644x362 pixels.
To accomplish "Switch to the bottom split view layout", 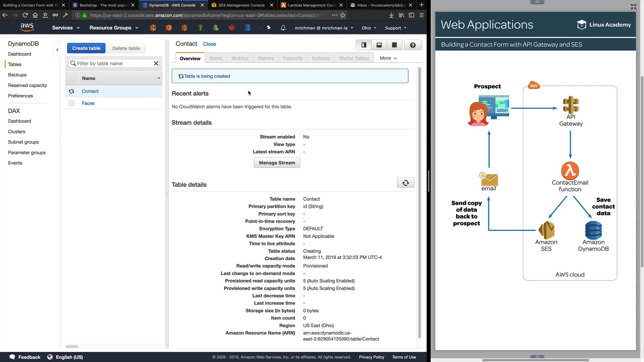I will pos(379,45).
